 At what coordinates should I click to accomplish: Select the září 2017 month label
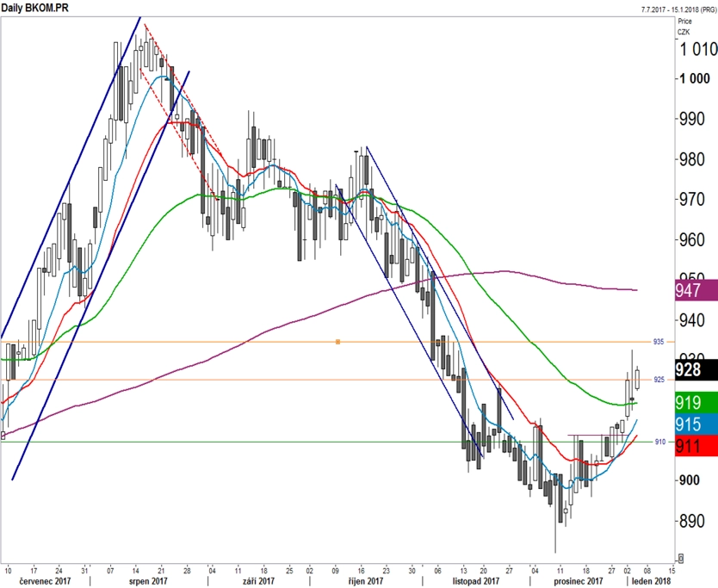pos(259,581)
